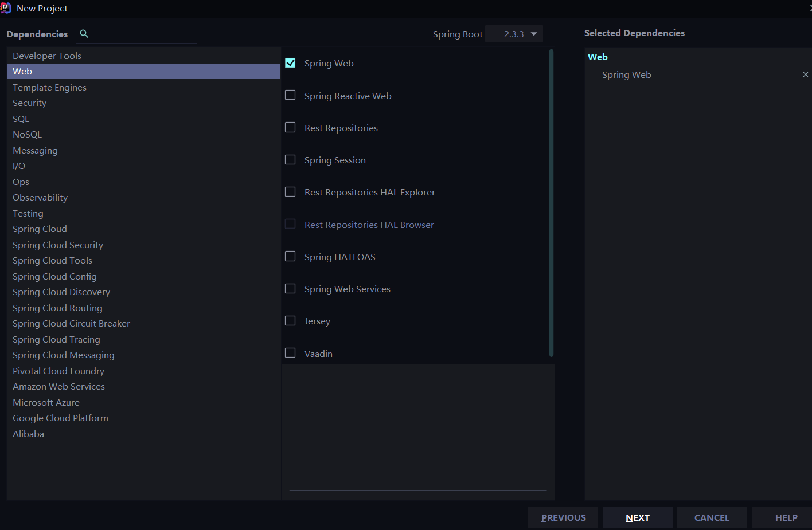Tick the Jersey checkbox
This screenshot has height=530, width=812.
click(x=290, y=320)
